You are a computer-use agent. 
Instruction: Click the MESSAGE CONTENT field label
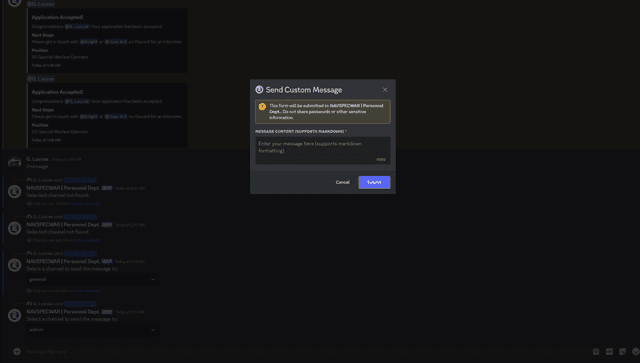(x=301, y=131)
